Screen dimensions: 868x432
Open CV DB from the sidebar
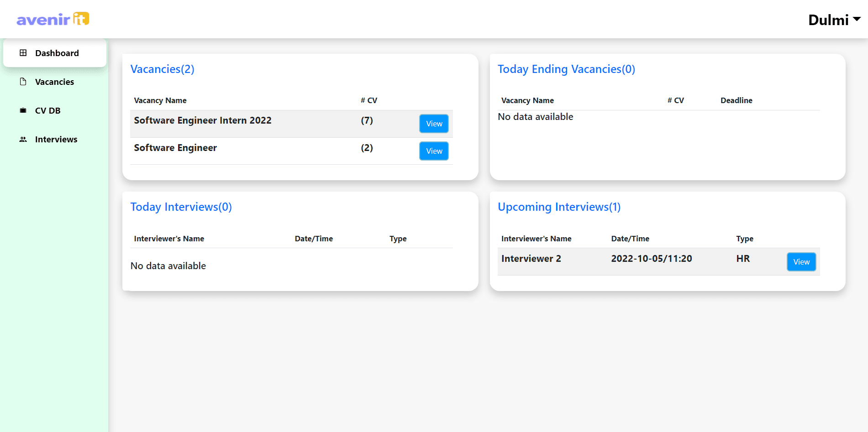point(48,110)
